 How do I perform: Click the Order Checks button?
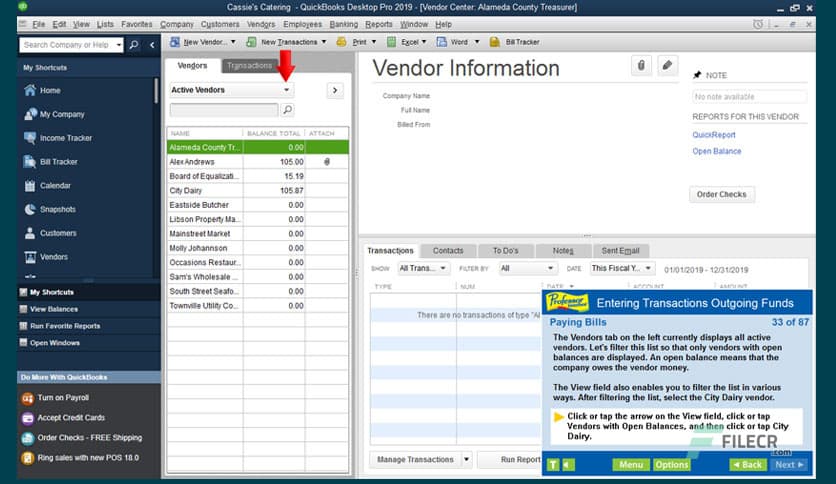point(721,194)
